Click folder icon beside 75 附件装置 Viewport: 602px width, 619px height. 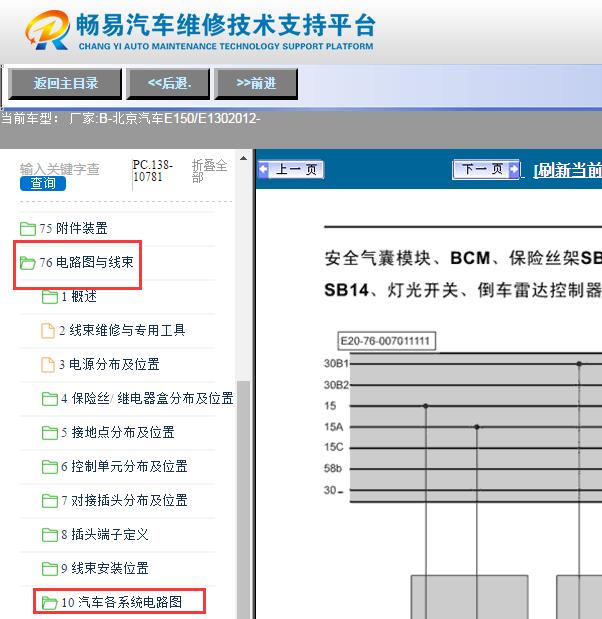[x=28, y=228]
